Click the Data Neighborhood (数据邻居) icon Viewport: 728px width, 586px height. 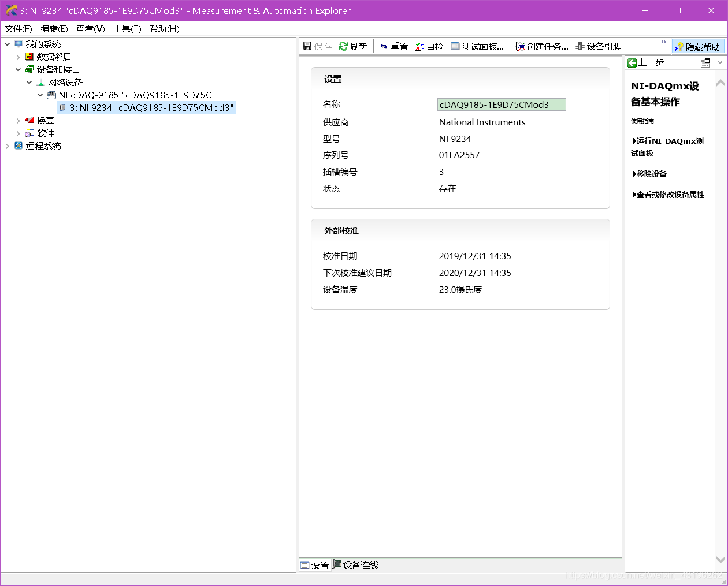29,57
